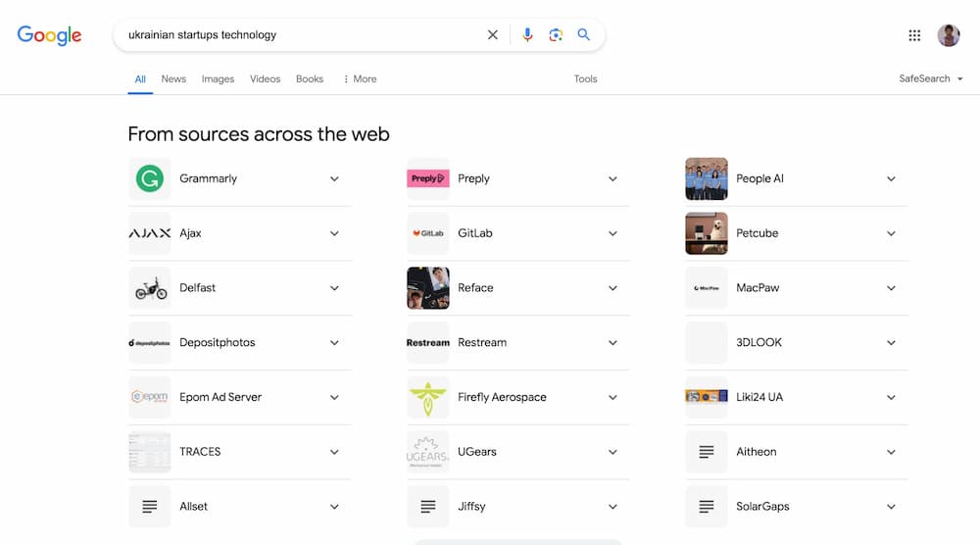Click inside the search query field
This screenshot has height=545, width=980.
coord(294,35)
